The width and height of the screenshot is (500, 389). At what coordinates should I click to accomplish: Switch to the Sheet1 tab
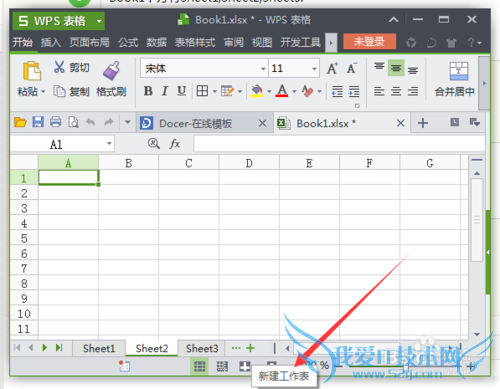point(99,348)
